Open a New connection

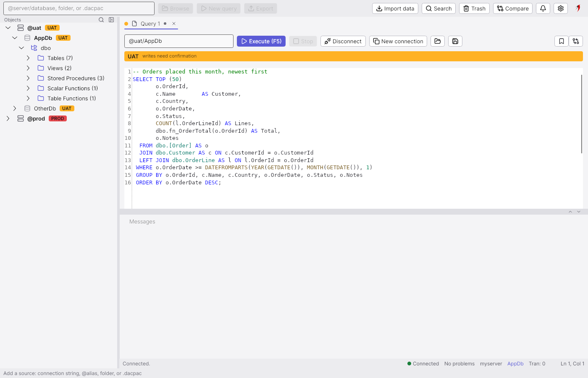tap(398, 41)
